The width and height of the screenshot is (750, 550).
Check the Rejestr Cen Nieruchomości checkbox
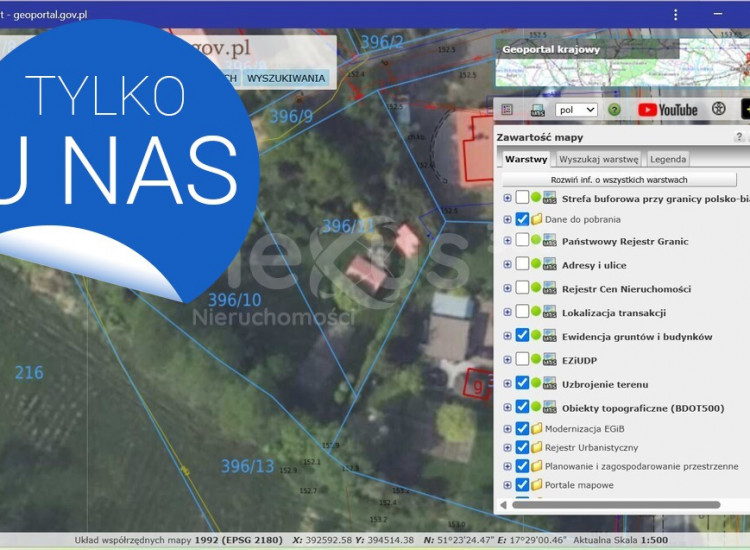click(522, 288)
